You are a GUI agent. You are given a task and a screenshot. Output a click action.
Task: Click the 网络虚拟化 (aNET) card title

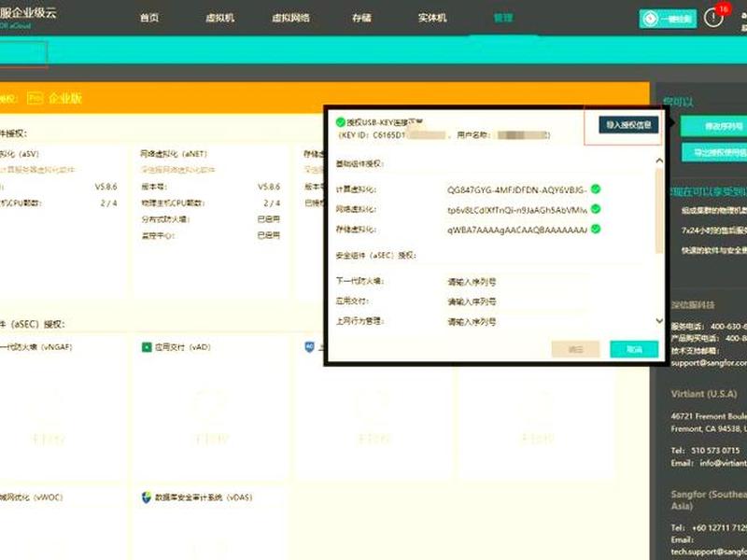coord(174,154)
